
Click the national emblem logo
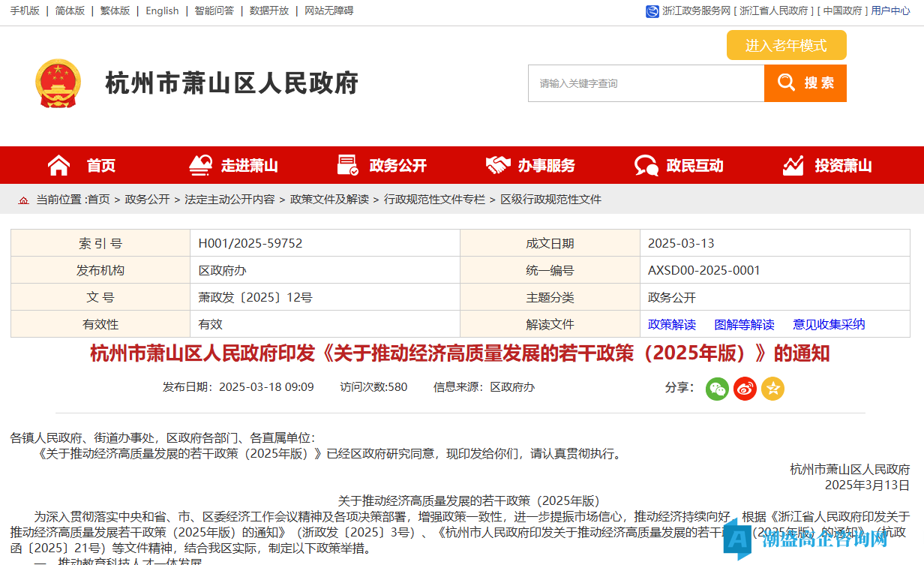(57, 83)
